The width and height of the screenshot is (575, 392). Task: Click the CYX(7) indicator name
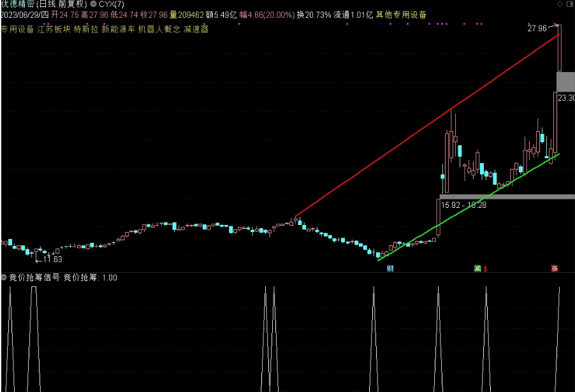click(112, 4)
